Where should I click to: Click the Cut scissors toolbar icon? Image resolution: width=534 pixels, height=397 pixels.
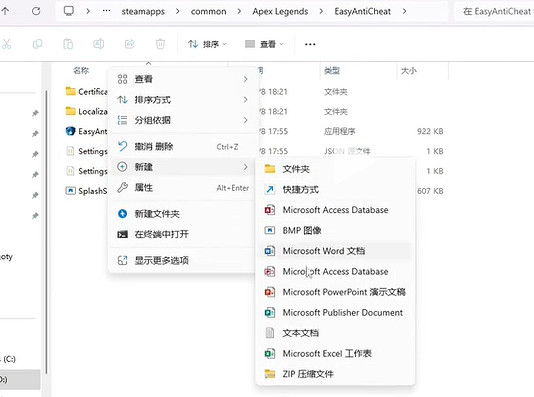click(6, 44)
